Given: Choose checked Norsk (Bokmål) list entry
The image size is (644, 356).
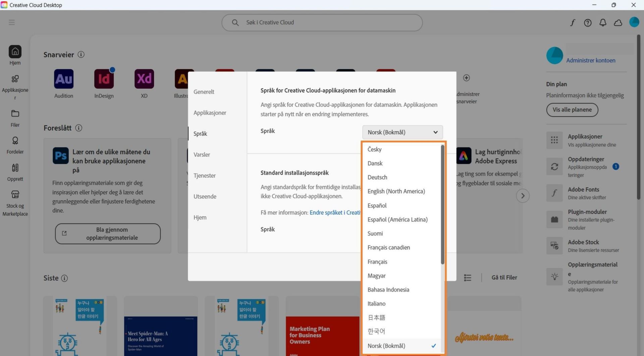Looking at the screenshot, I should pos(402,346).
